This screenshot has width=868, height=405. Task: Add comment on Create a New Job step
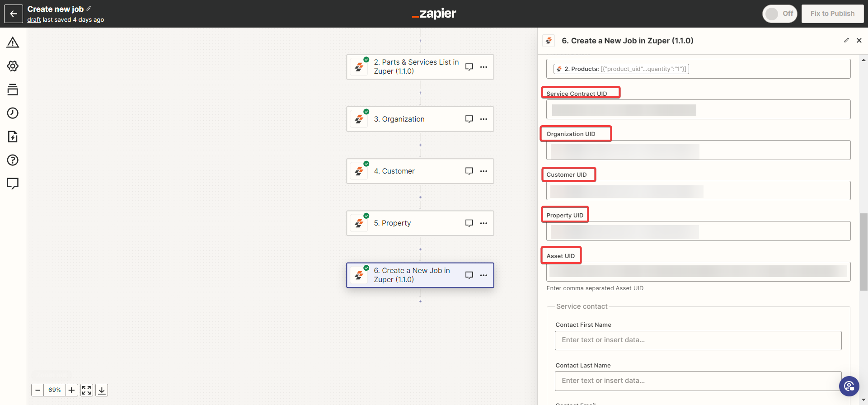[x=469, y=275]
